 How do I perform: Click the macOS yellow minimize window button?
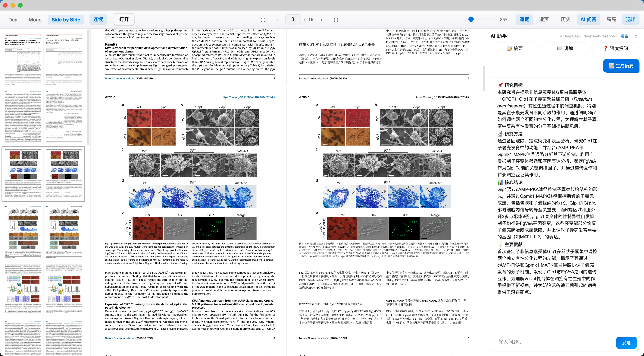tap(13, 5)
